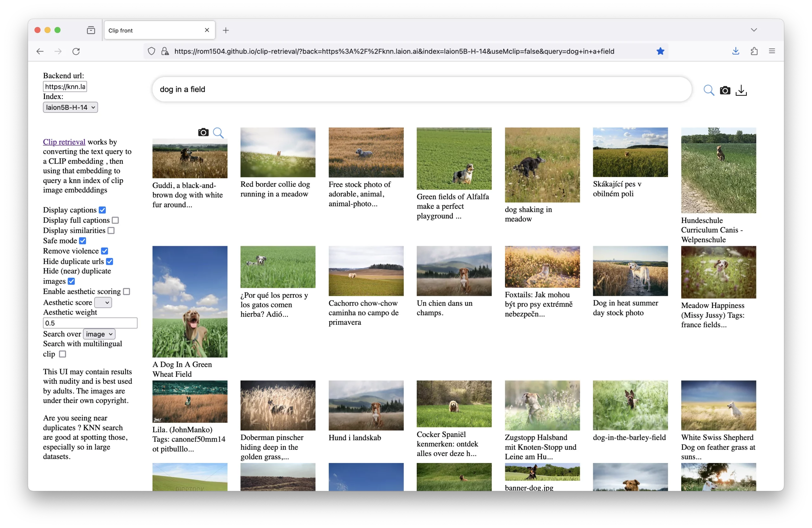Click the padlock site info icon

pyautogui.click(x=165, y=51)
